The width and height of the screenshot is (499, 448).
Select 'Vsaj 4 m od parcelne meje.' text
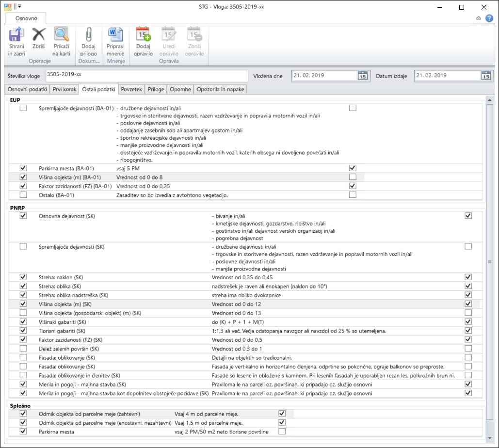click(206, 414)
